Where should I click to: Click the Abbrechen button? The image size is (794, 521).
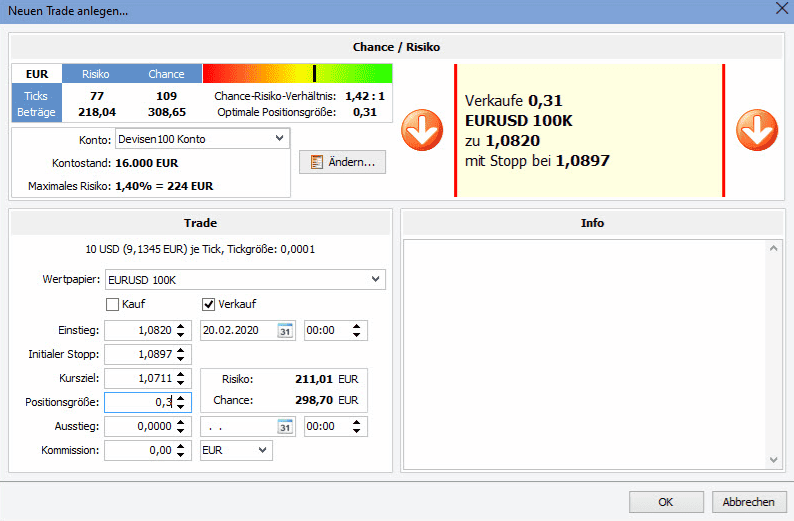[x=748, y=502]
